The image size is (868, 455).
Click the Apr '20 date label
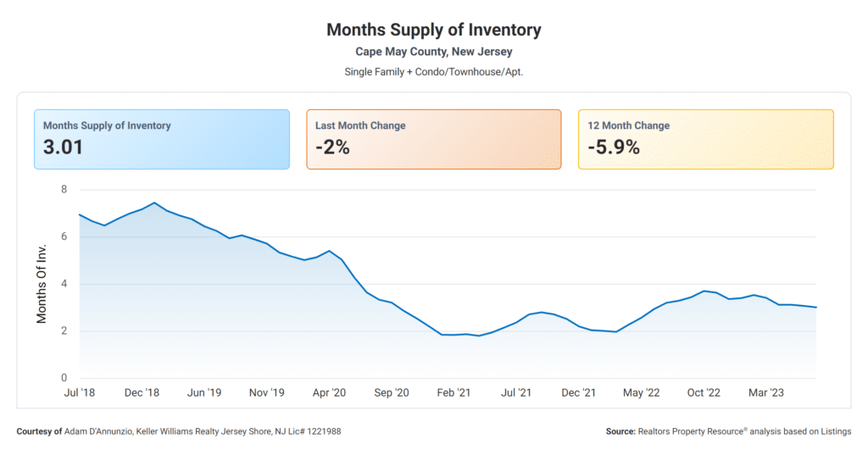coord(329,393)
